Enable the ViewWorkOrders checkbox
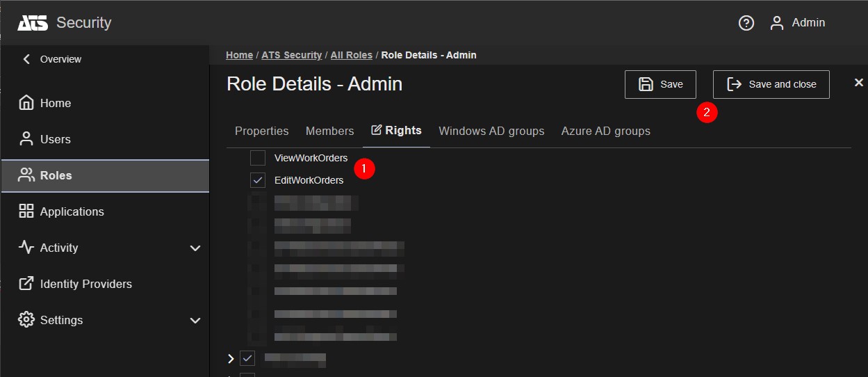 coord(258,158)
